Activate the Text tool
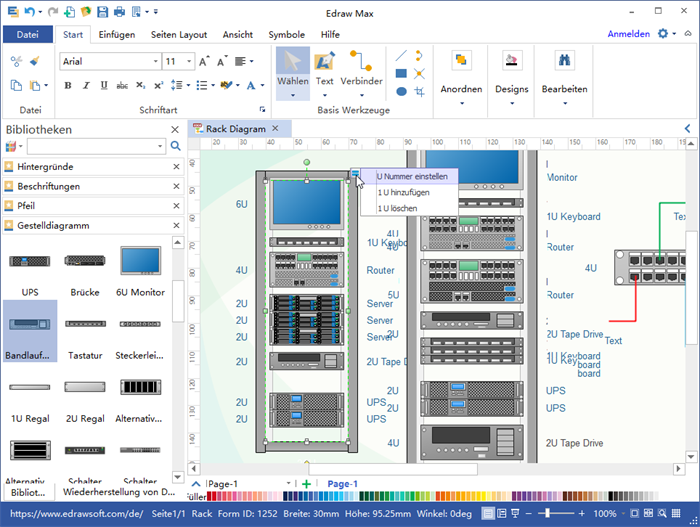The image size is (700, 527). tap(324, 66)
